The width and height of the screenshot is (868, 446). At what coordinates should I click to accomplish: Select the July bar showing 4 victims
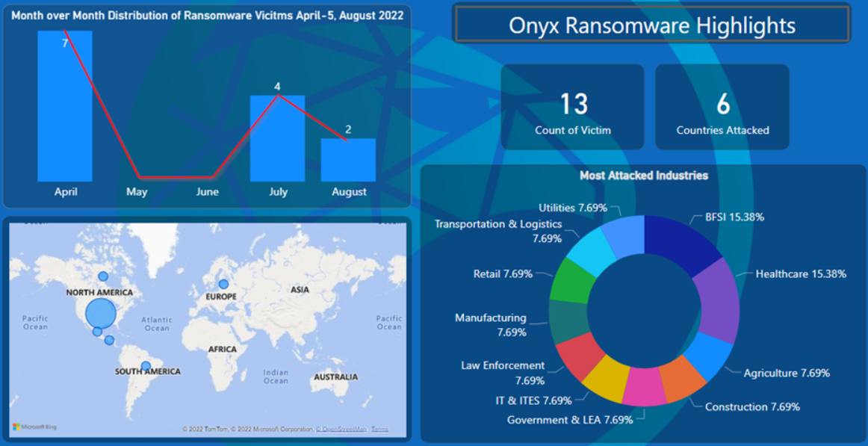(277, 138)
